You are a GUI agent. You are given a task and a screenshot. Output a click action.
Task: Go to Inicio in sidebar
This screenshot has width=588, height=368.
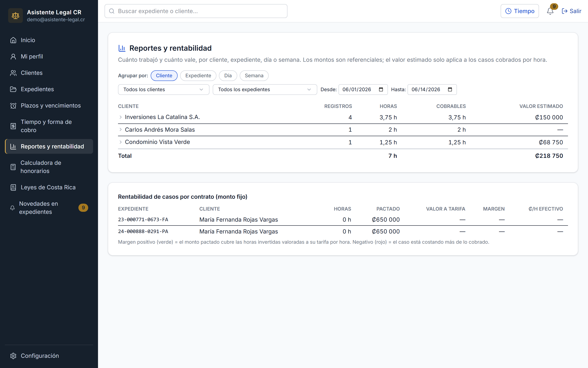coord(49,40)
